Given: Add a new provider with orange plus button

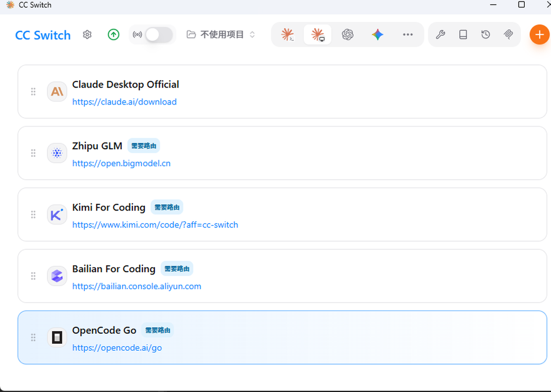Looking at the screenshot, I should click(x=540, y=34).
